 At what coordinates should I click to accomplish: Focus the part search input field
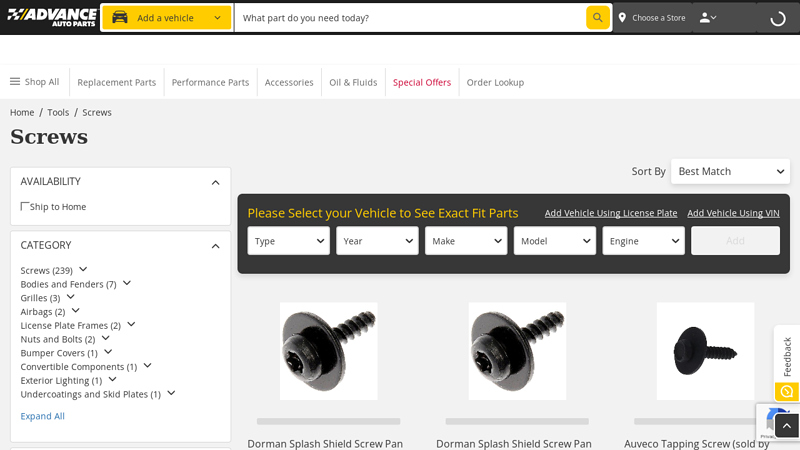tap(410, 18)
